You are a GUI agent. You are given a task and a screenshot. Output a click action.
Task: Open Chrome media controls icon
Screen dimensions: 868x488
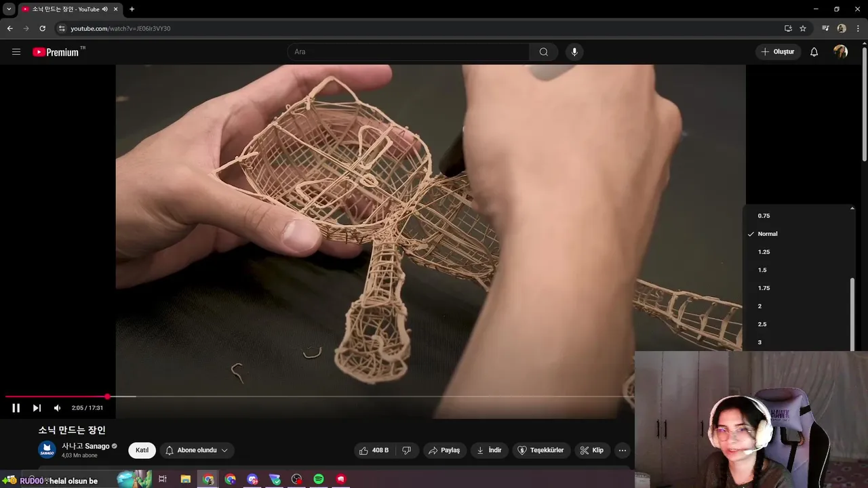[825, 28]
